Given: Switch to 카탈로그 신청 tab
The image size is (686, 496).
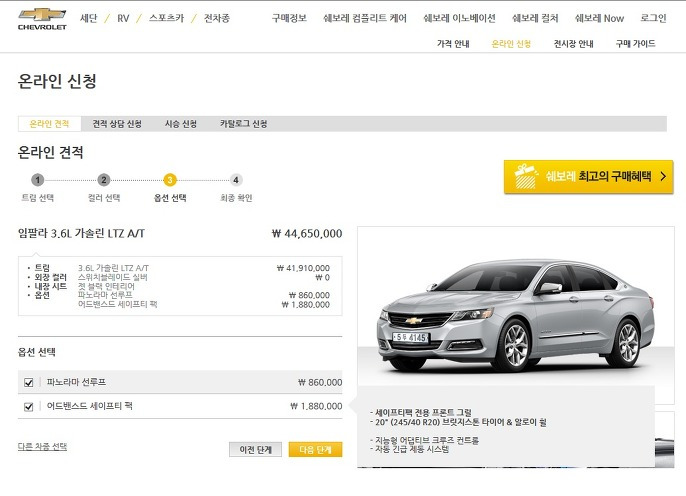Looking at the screenshot, I should click(244, 124).
